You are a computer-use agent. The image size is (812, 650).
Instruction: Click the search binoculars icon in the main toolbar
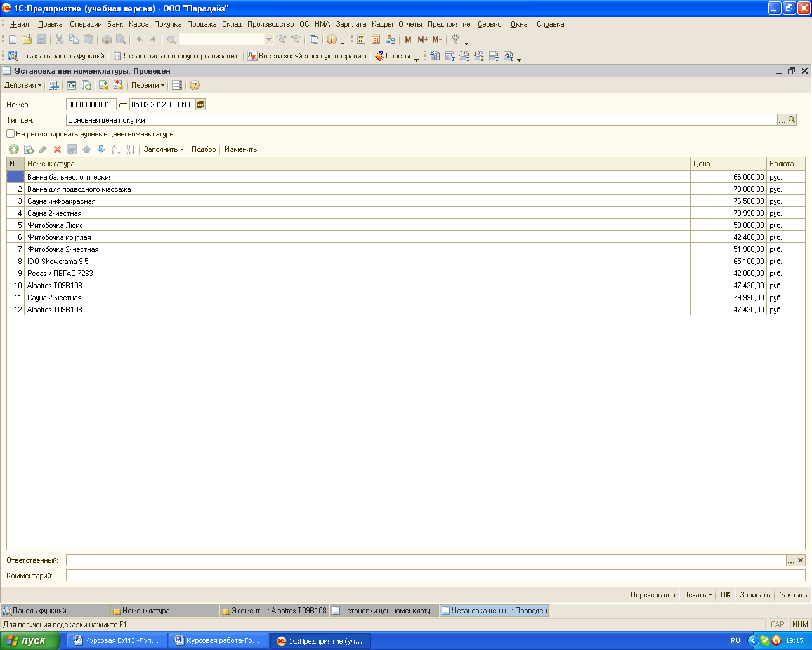pos(172,39)
